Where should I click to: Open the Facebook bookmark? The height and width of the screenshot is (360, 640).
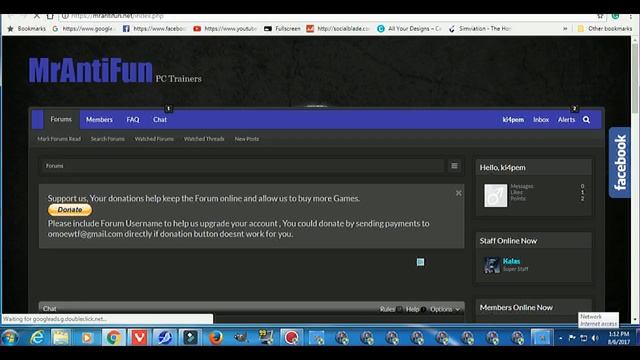click(x=155, y=29)
